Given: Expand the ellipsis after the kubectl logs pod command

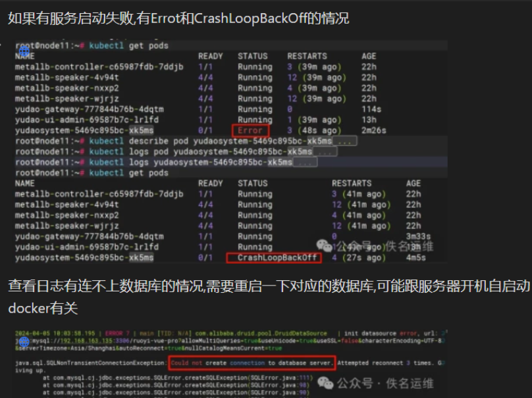Looking at the screenshot, I should tap(325, 152).
